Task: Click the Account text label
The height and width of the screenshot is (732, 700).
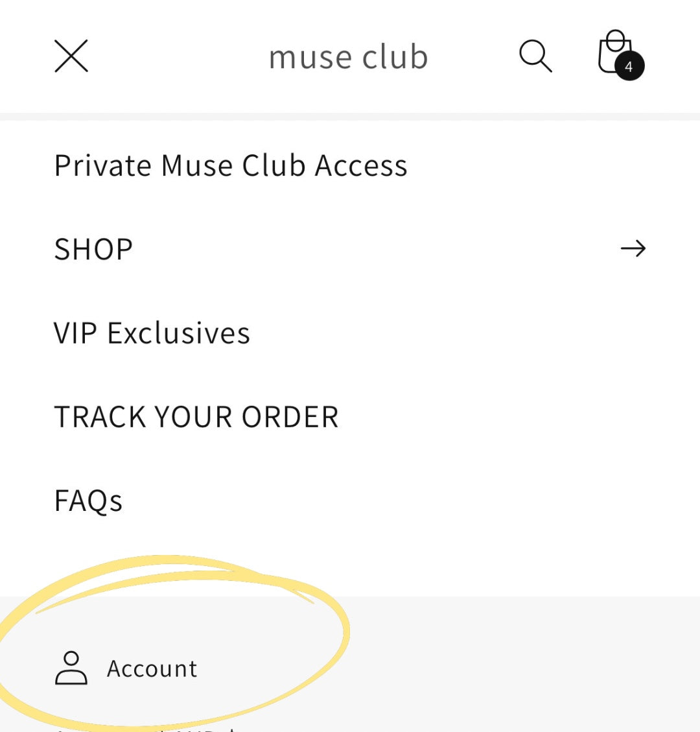Action: [152, 668]
